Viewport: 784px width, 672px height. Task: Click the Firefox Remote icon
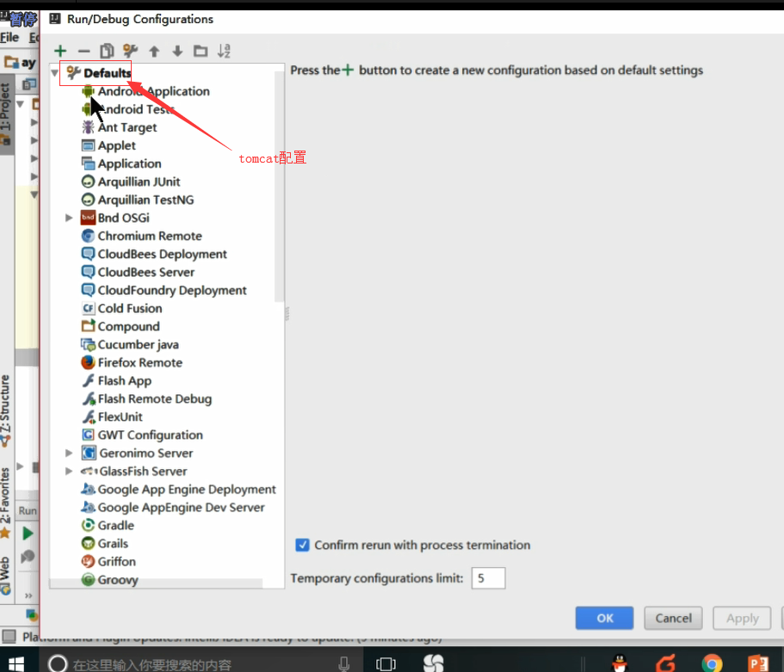click(88, 362)
